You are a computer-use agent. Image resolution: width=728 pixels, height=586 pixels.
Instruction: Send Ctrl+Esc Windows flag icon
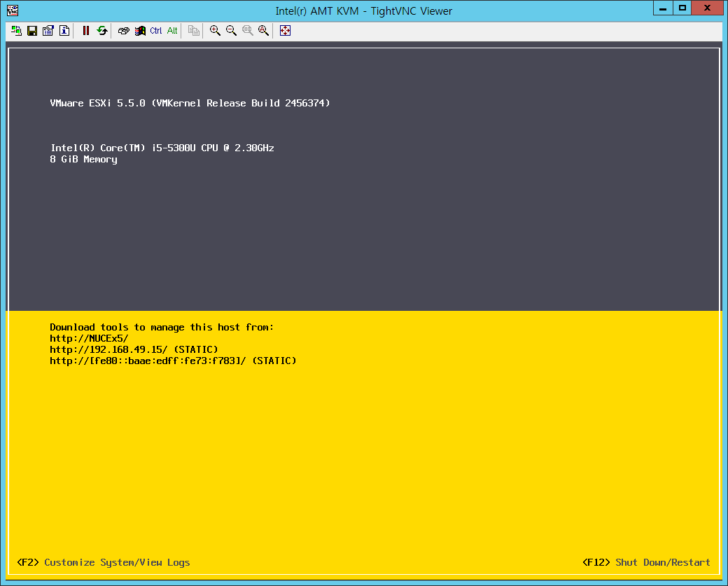[140, 31]
